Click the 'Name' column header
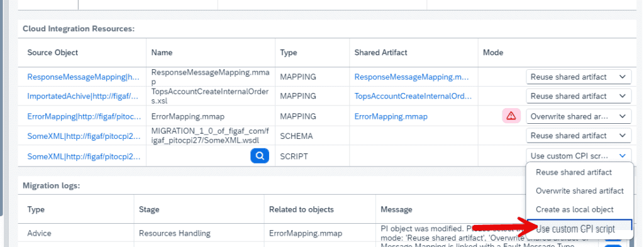Image resolution: width=644 pixels, height=247 pixels. 162,53
